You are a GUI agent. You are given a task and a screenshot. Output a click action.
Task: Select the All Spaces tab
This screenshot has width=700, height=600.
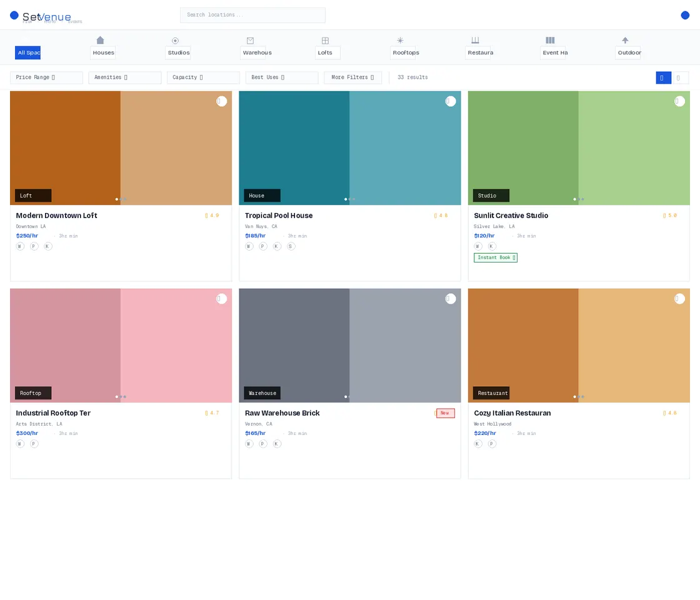click(x=28, y=53)
